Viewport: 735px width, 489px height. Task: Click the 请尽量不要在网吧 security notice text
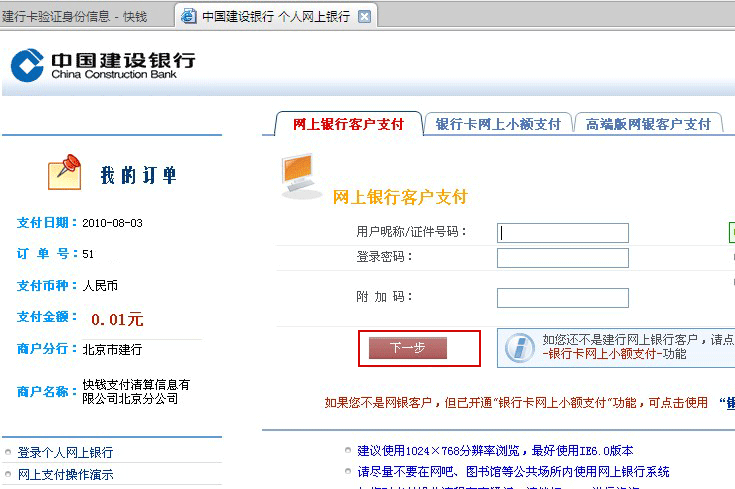click(x=513, y=472)
